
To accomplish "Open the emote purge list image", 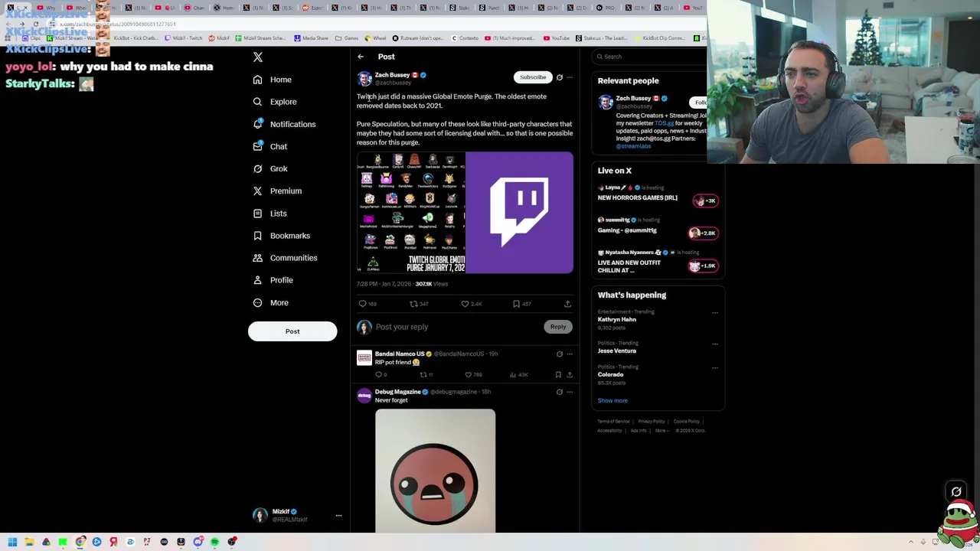I will [410, 213].
